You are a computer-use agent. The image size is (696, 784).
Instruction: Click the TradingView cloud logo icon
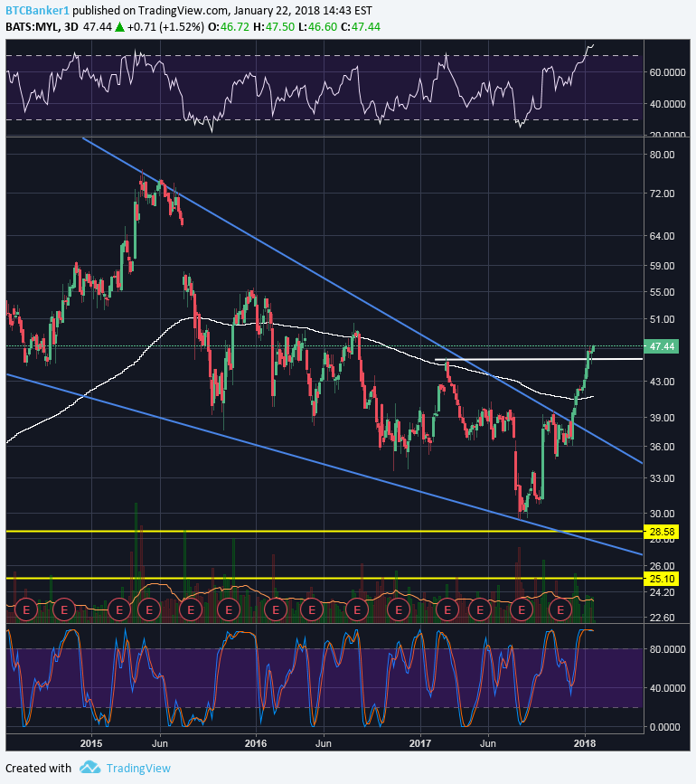coord(90,767)
